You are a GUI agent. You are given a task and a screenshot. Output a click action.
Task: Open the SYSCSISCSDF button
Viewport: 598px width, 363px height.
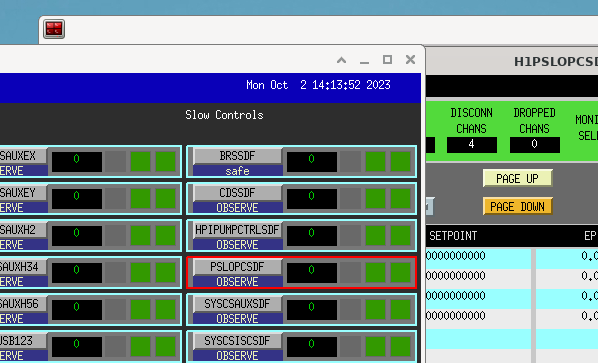pyautogui.click(x=237, y=341)
